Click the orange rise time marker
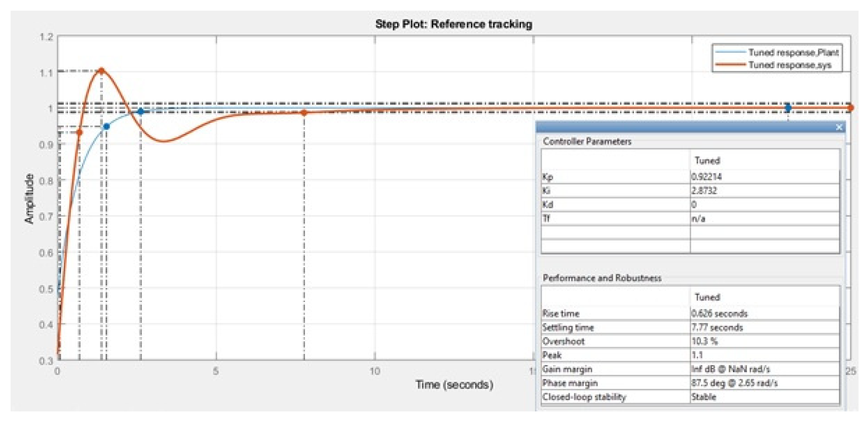The height and width of the screenshot is (423, 868). click(x=80, y=132)
